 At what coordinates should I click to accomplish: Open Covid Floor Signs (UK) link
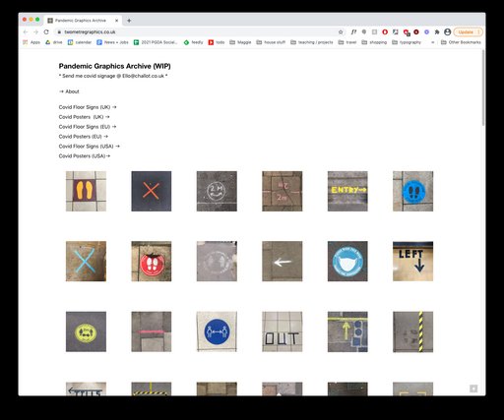88,107
